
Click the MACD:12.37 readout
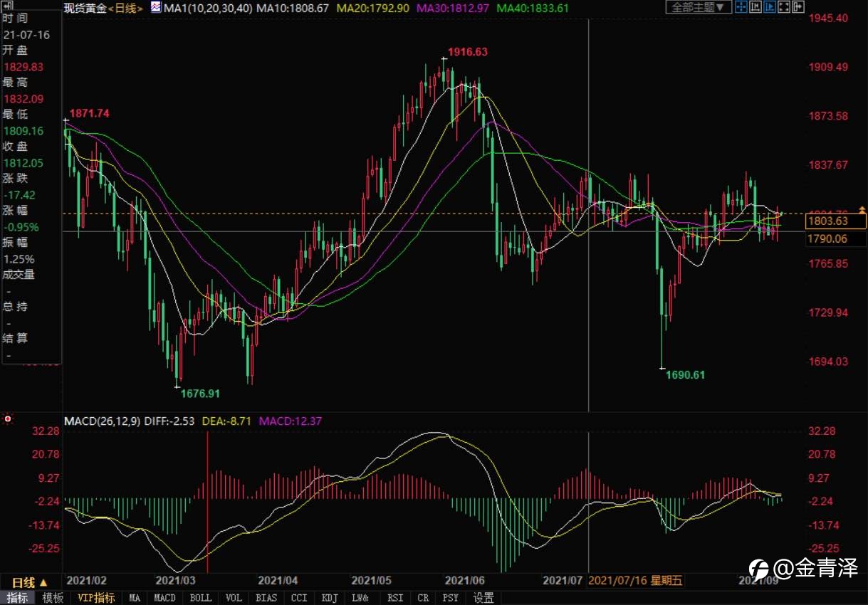click(x=291, y=421)
